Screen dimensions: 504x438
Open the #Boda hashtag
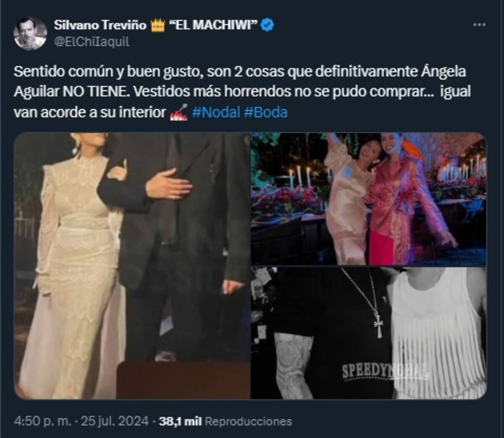265,113
